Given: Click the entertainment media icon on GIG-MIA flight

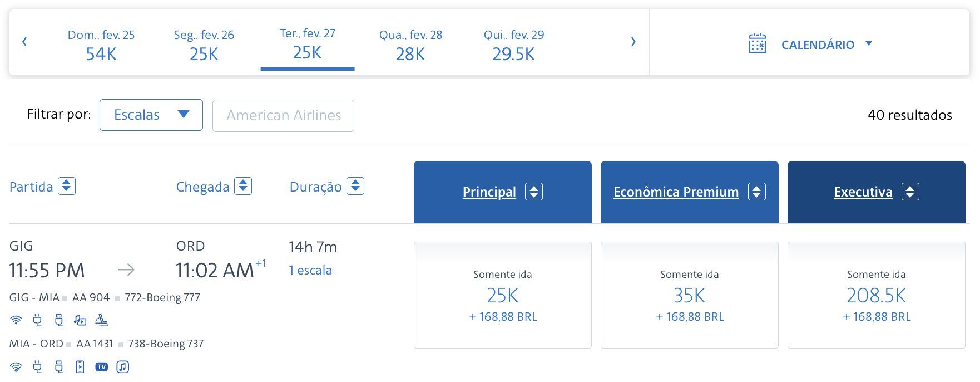Looking at the screenshot, I should 80,320.
